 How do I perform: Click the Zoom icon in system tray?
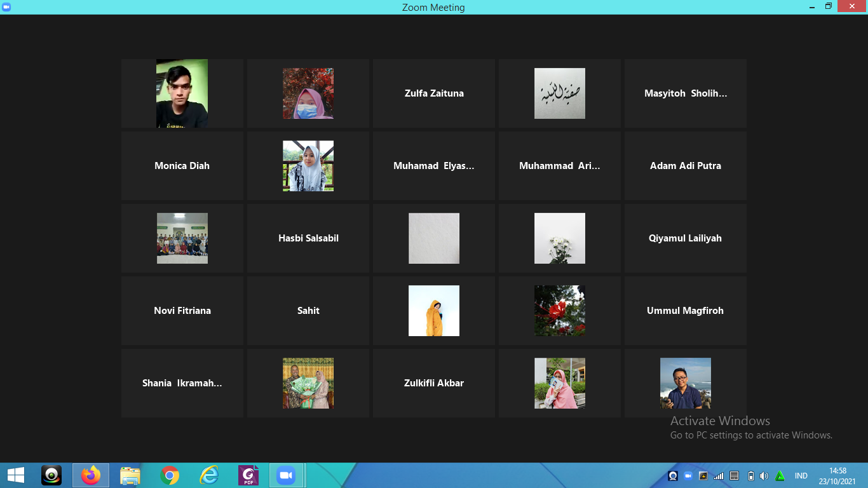point(688,476)
